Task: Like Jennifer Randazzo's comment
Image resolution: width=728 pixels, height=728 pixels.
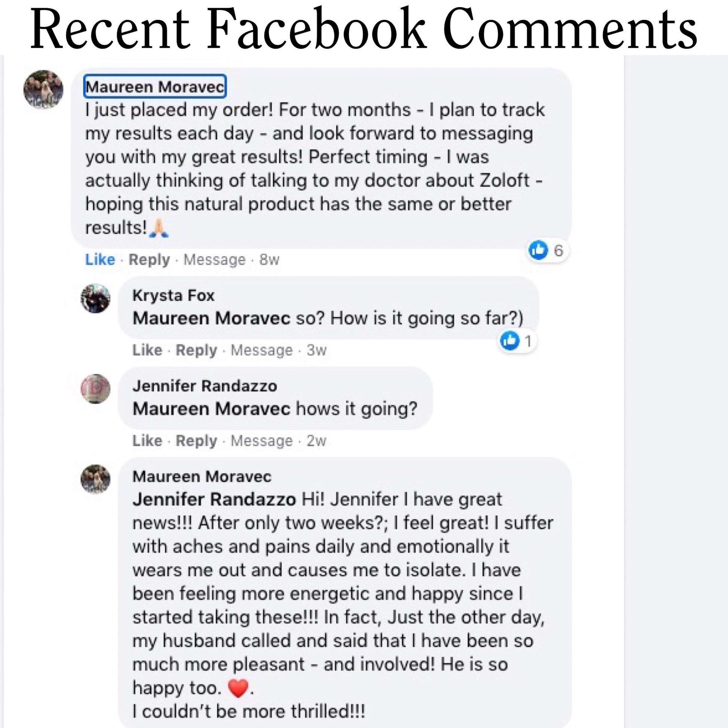Action: click(147, 440)
